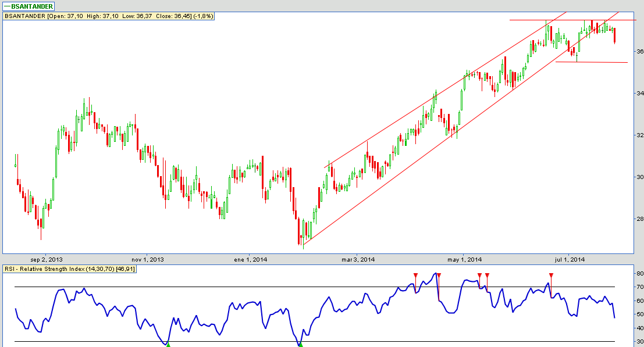
Task: Click the BSANTANDER legend tab
Action: point(29,6)
